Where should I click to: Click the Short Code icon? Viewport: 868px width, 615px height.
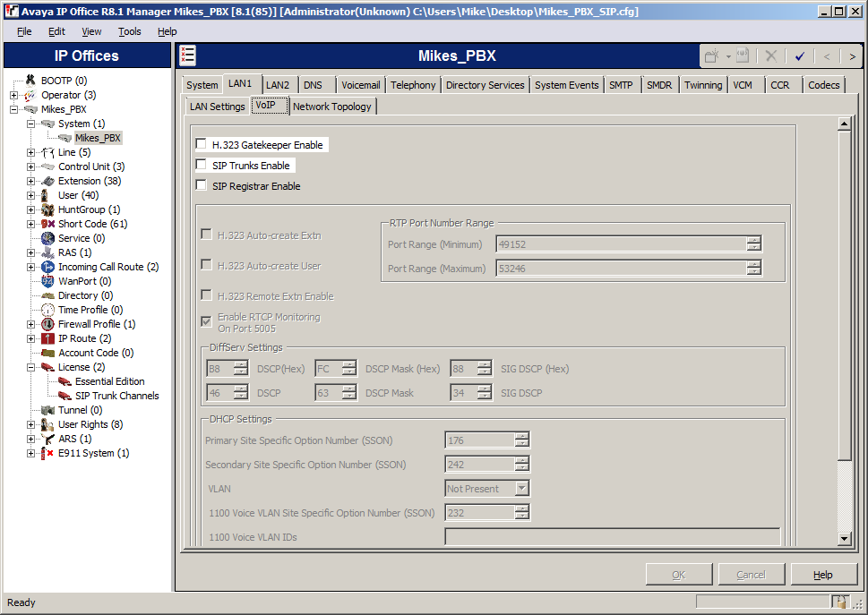click(x=48, y=224)
